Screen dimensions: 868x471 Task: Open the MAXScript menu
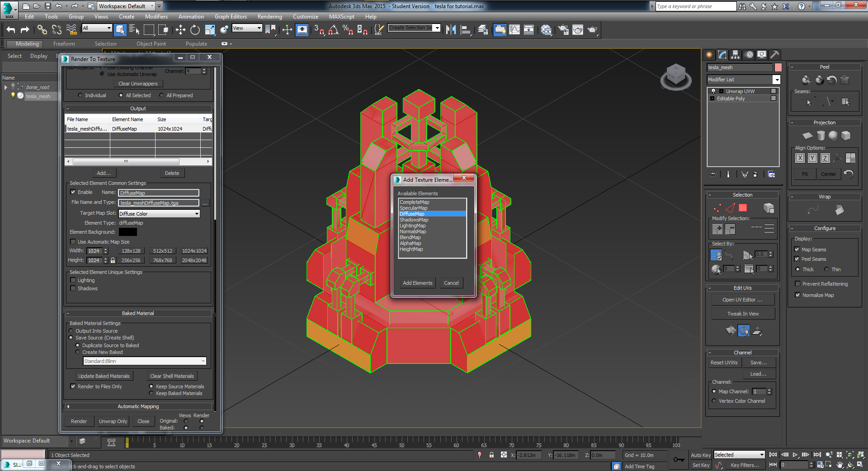342,17
